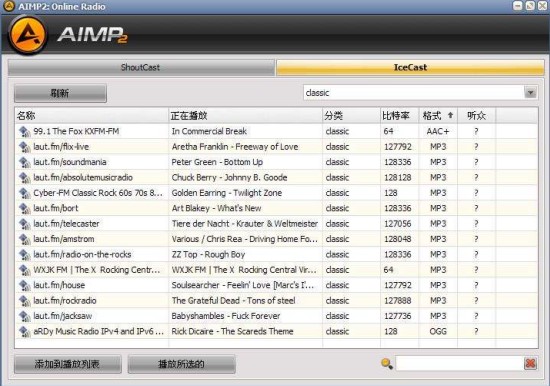
Task: Select station name 99.1 The Fox KXFM-FM
Action: click(x=76, y=131)
